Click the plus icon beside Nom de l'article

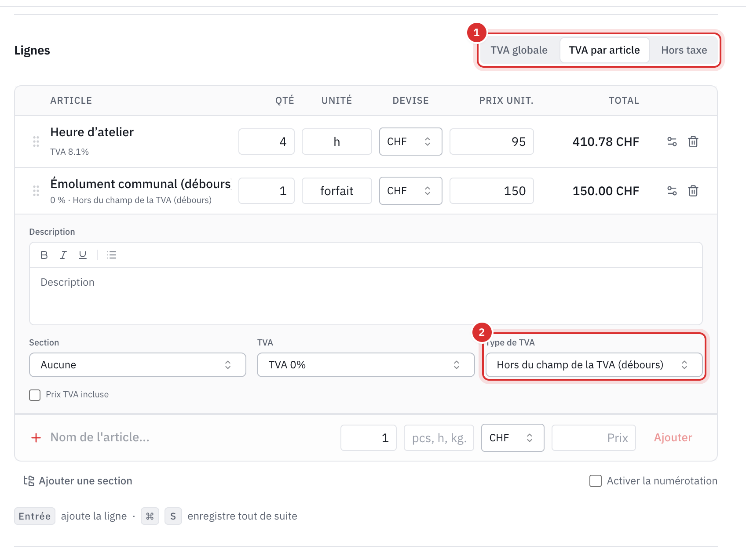(x=36, y=438)
